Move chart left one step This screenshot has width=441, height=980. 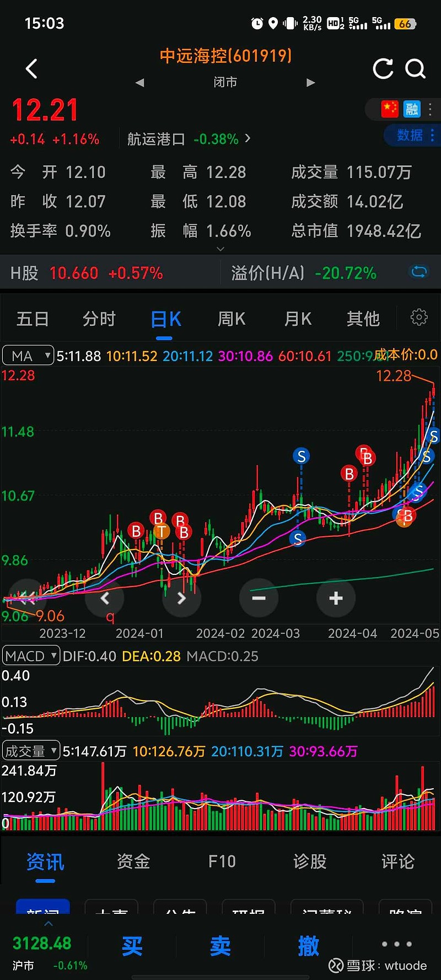point(105,598)
